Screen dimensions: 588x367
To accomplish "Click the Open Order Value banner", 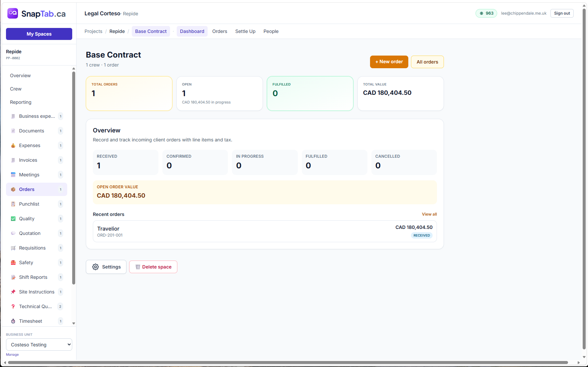I will pos(265,192).
